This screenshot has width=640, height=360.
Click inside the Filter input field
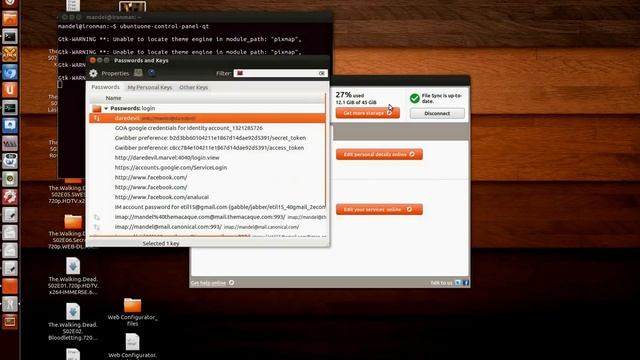click(x=280, y=73)
